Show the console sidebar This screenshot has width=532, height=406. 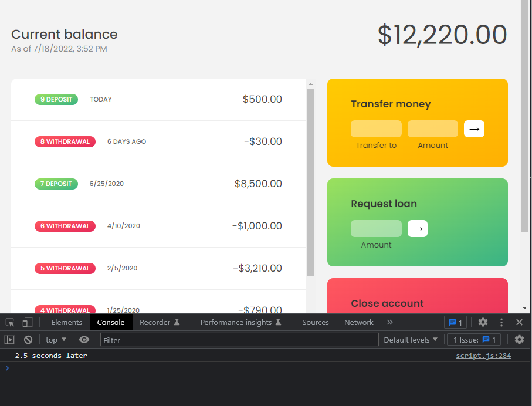tap(9, 340)
